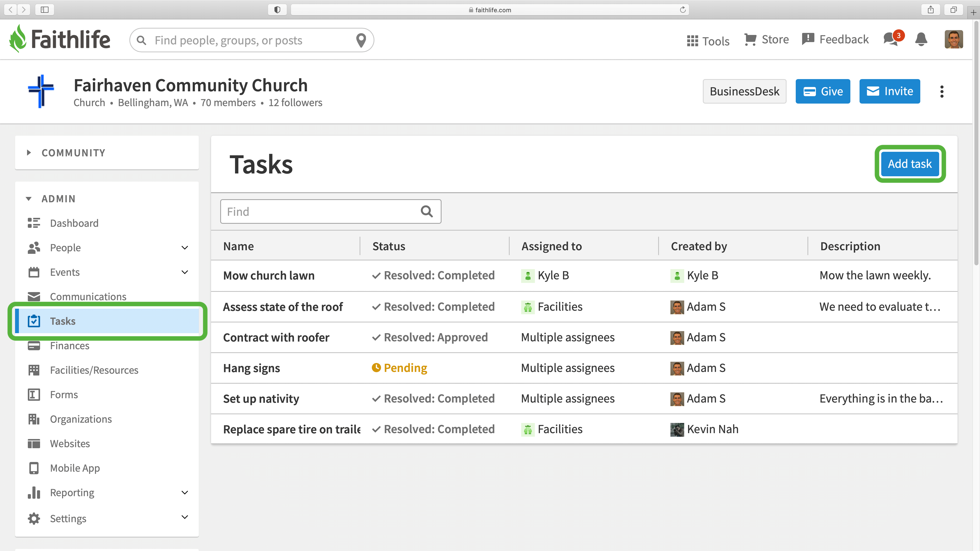This screenshot has height=551, width=980.
Task: Click the magnifier in Find tasks box
Action: click(427, 211)
